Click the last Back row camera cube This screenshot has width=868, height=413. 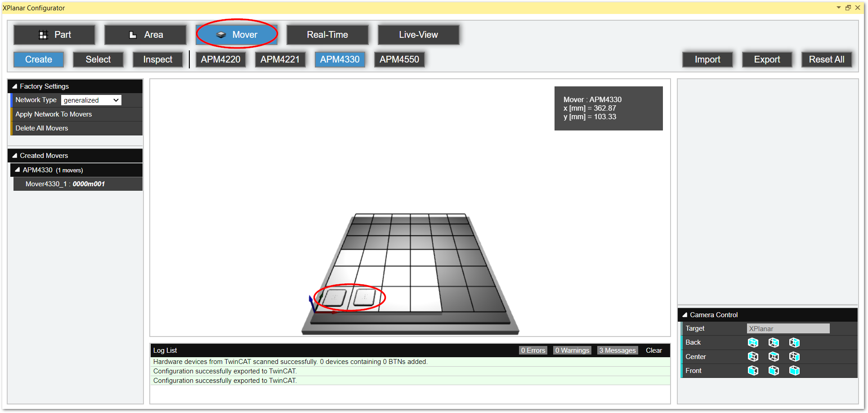click(794, 343)
